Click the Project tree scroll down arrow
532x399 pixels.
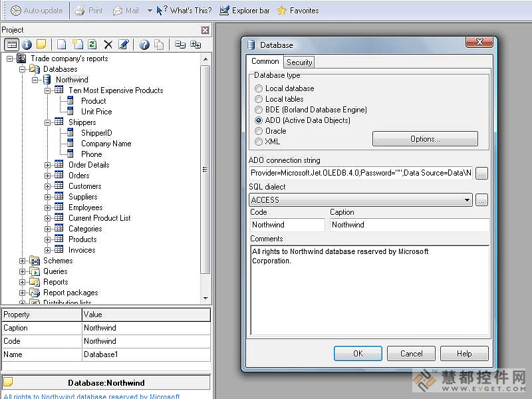pos(205,298)
